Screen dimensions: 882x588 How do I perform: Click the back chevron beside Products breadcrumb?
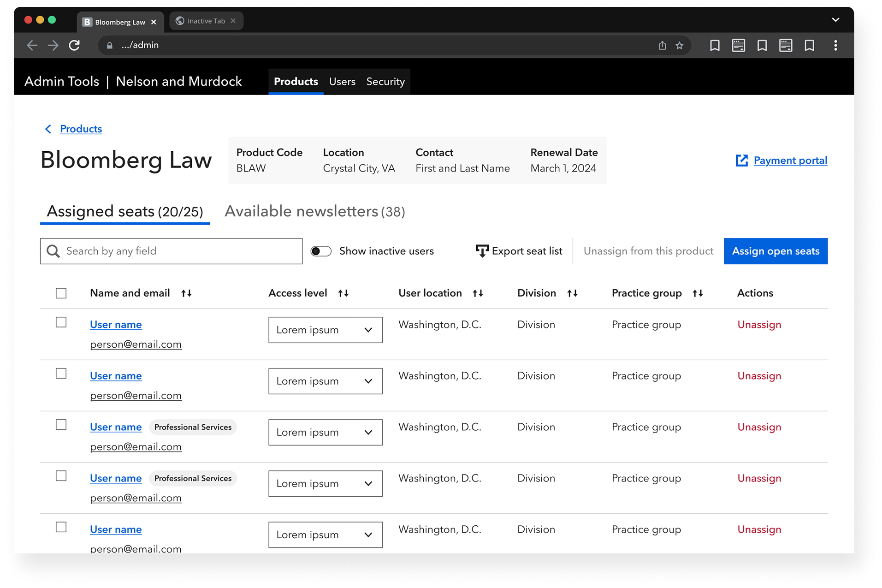pos(48,129)
